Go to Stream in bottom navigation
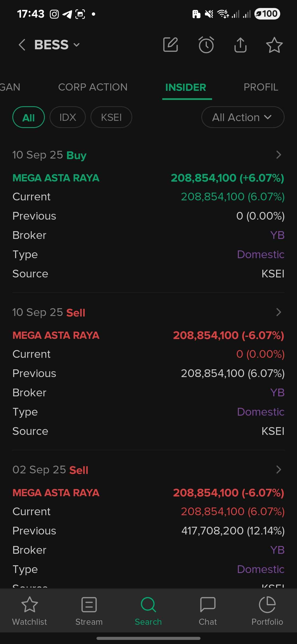Image resolution: width=297 pixels, height=644 pixels. (89, 610)
